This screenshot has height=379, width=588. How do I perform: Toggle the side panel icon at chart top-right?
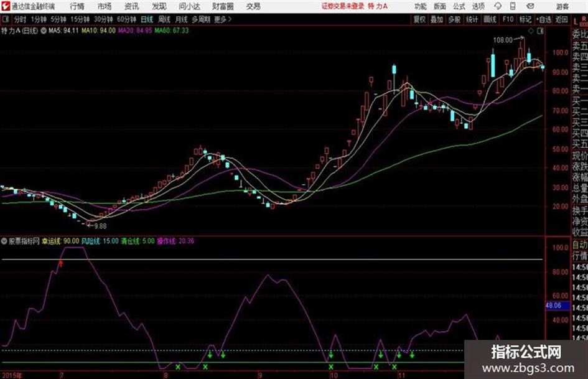click(x=540, y=31)
